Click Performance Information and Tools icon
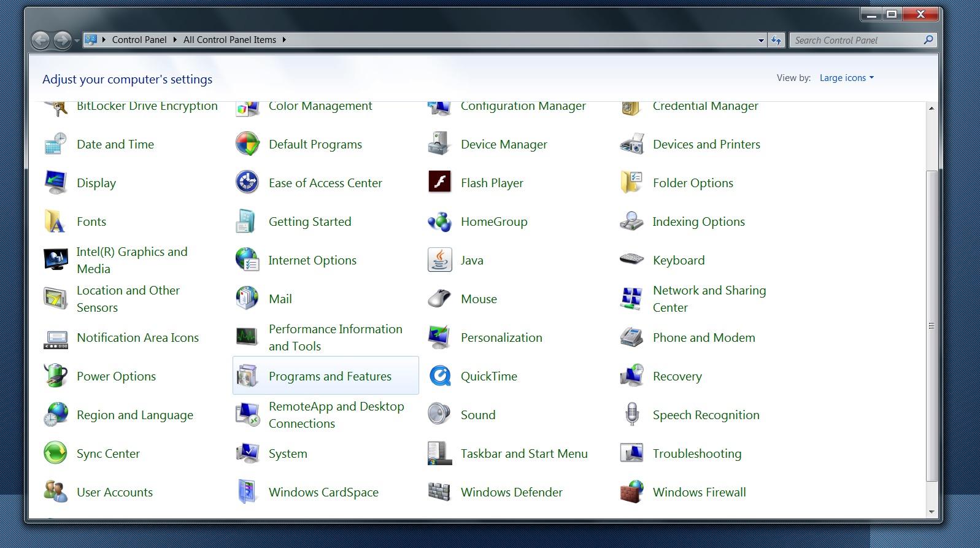Screen dimensions: 980x548 [x=248, y=338]
